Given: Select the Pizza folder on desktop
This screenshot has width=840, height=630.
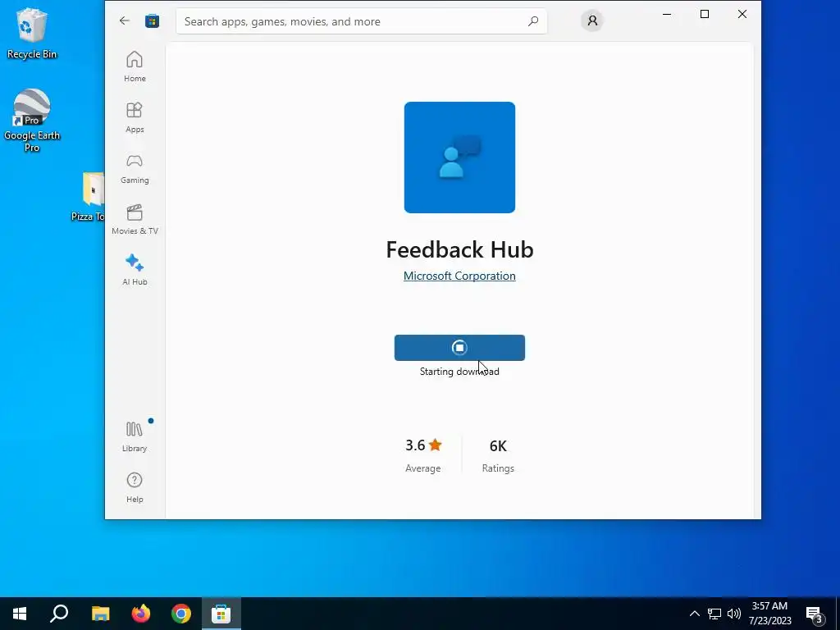Looking at the screenshot, I should point(89,197).
